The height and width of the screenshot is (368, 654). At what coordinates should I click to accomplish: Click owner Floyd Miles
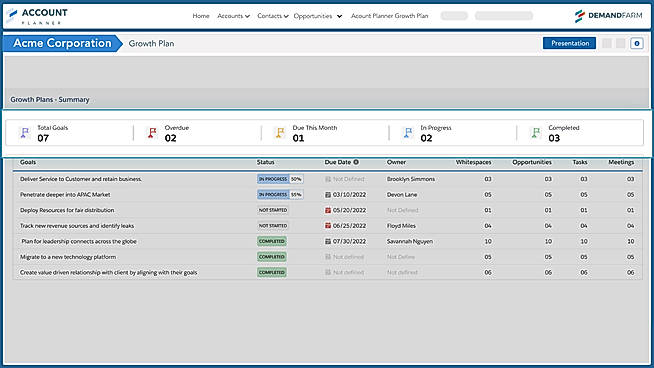(x=401, y=226)
